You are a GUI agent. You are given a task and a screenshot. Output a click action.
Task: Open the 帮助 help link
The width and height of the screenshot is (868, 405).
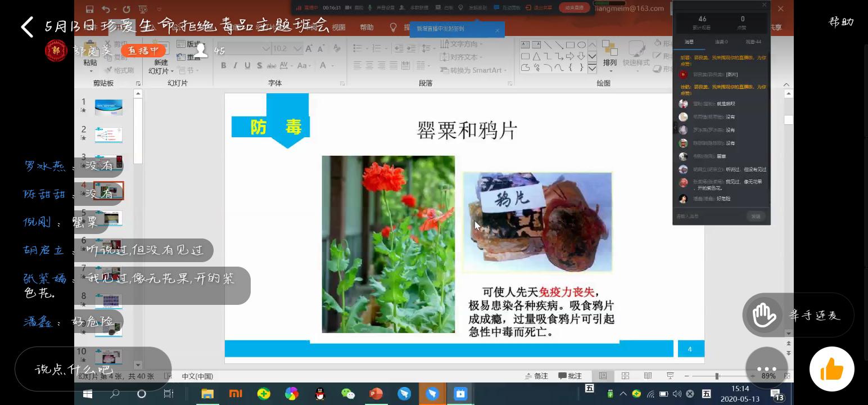pyautogui.click(x=841, y=21)
